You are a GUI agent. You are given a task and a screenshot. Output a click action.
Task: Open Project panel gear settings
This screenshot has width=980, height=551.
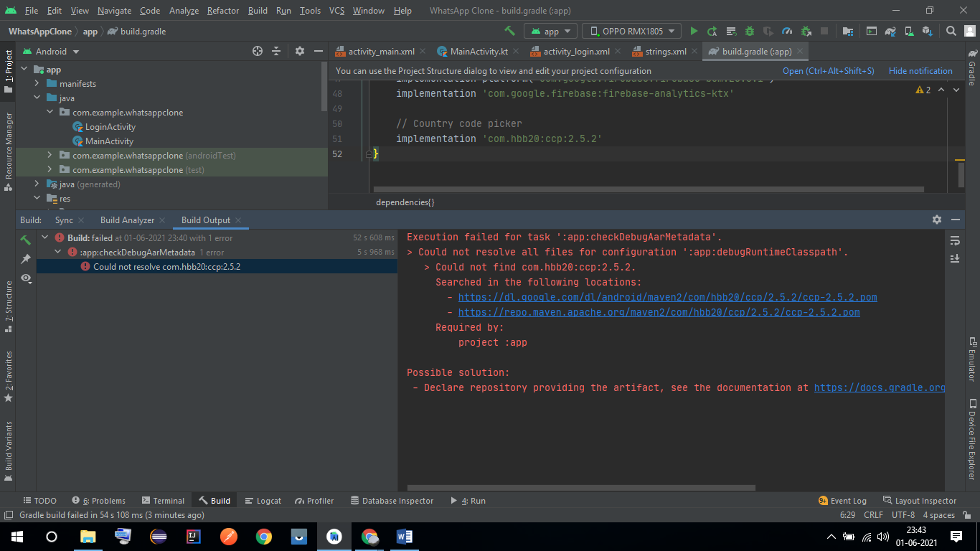(x=300, y=51)
